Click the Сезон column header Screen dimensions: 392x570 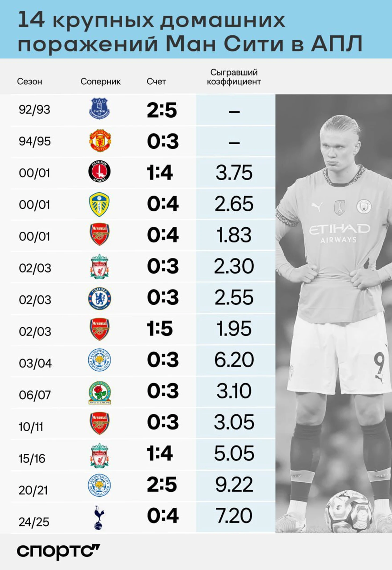click(30, 81)
